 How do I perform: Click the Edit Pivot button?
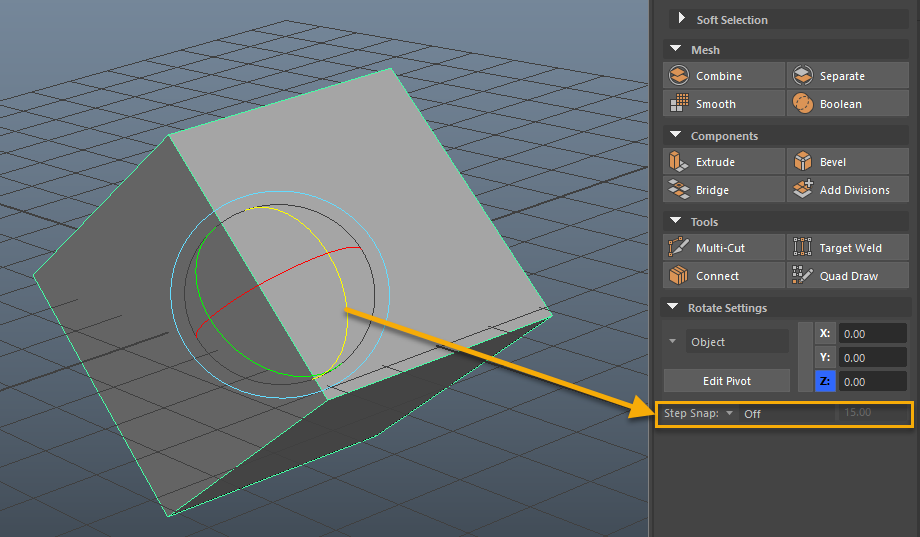pos(726,381)
